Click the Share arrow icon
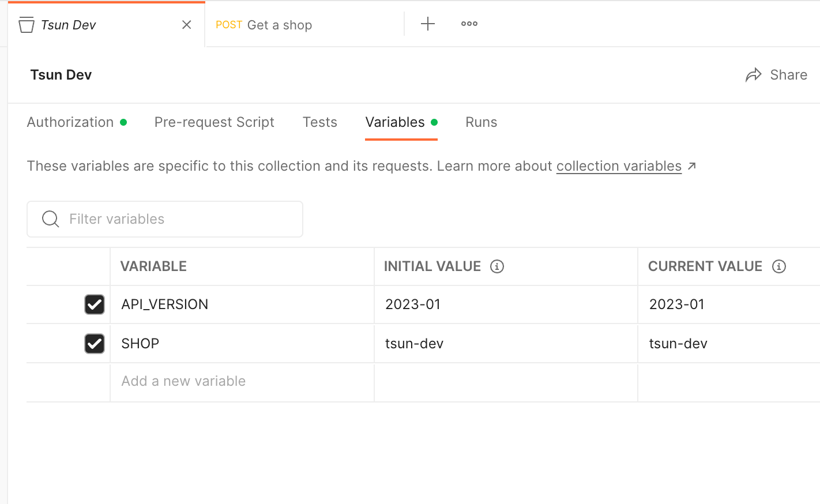Image resolution: width=820 pixels, height=504 pixels. coord(754,75)
